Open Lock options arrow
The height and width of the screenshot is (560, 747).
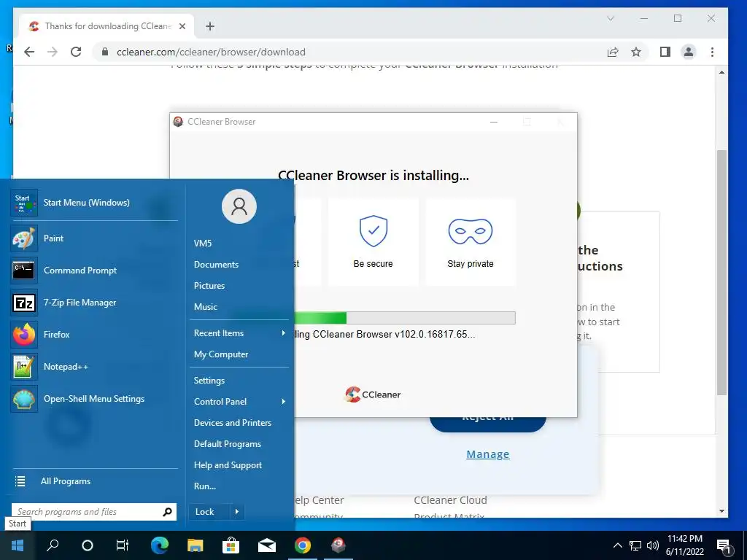point(237,512)
